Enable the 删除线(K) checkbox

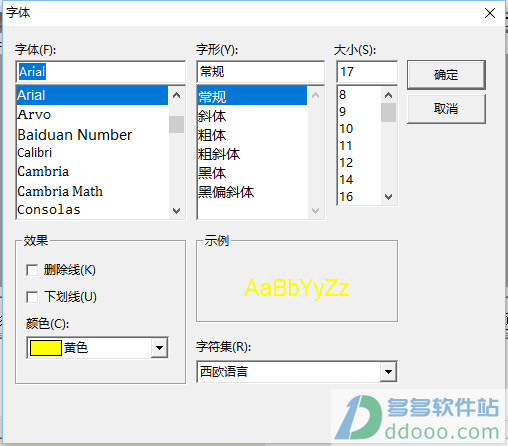[32, 270]
